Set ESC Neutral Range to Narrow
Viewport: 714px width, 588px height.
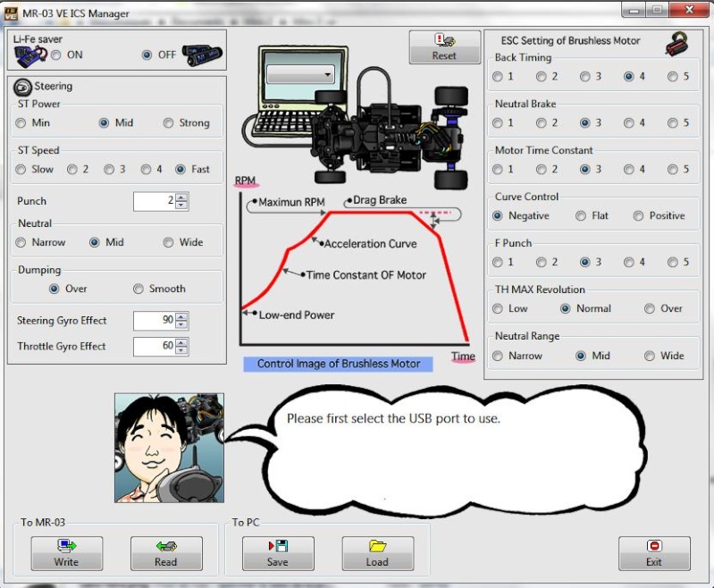[498, 356]
